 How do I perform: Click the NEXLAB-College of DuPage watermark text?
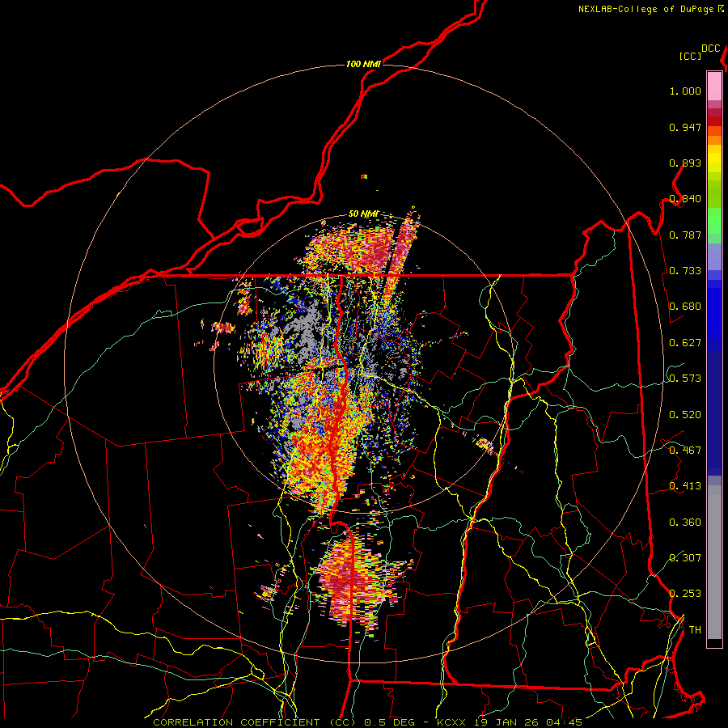click(x=646, y=9)
